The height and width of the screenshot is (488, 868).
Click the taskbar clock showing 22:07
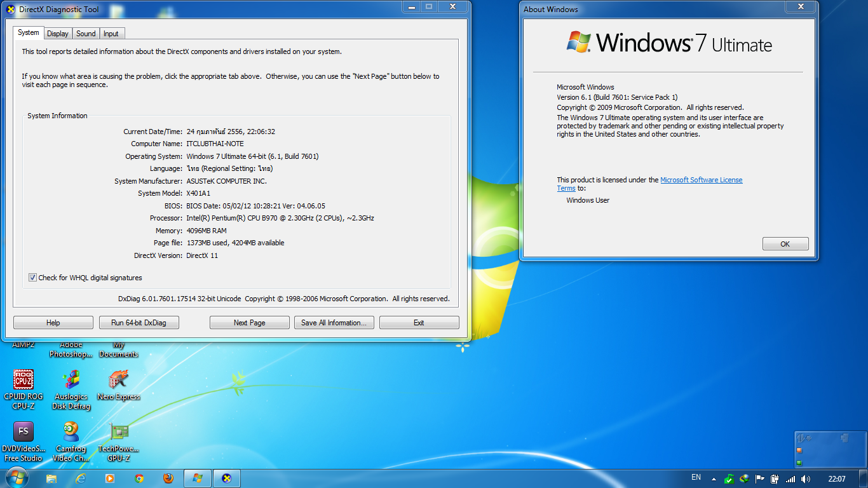[x=837, y=478]
